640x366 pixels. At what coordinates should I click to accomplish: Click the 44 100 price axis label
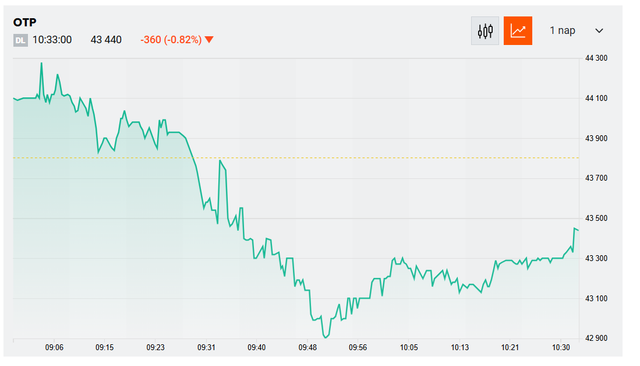596,98
